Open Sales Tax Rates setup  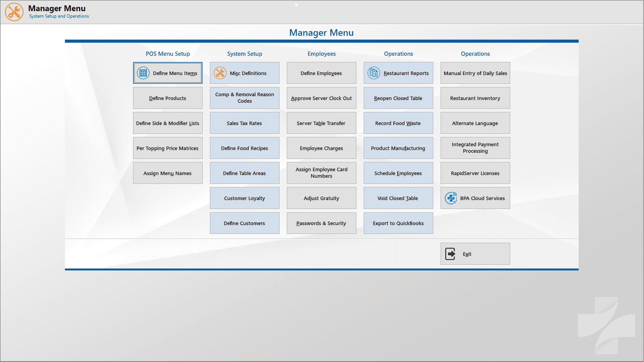(244, 123)
